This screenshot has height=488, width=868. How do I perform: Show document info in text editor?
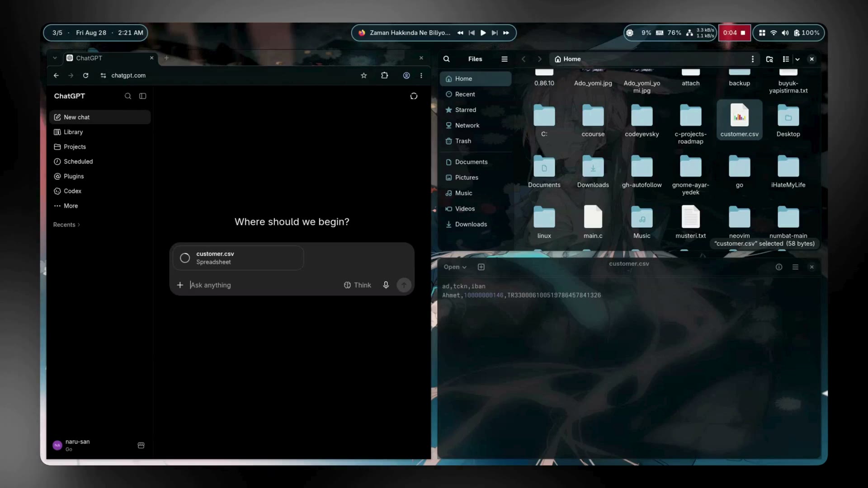tap(779, 267)
